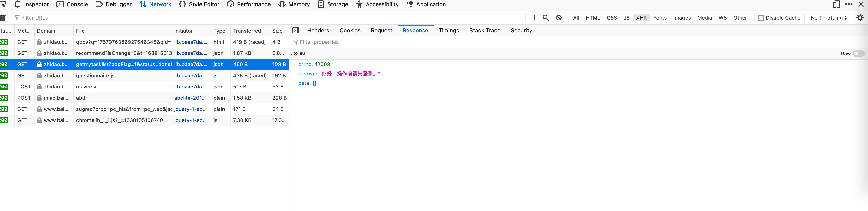Viewport: 868px width, 211px height.
Task: Collapse the JSON section header
Action: (x=298, y=53)
